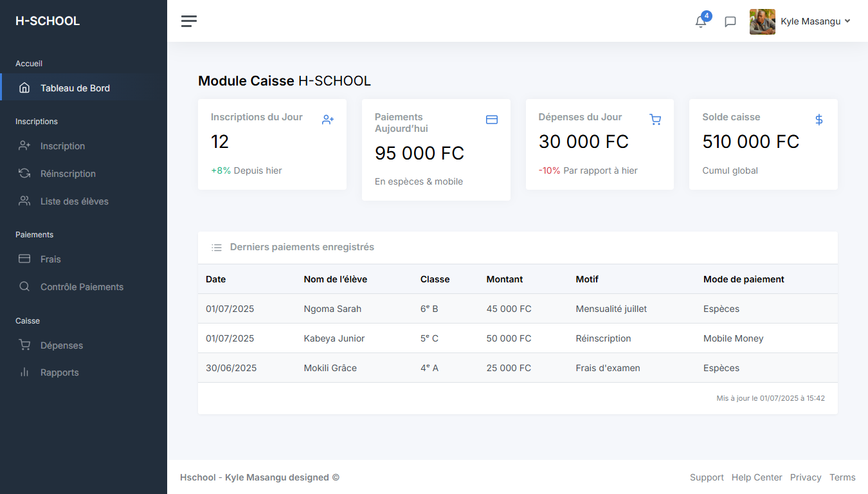The width and height of the screenshot is (868, 494).
Task: Click the dollar icon on Solde caisse card
Action: 819,120
